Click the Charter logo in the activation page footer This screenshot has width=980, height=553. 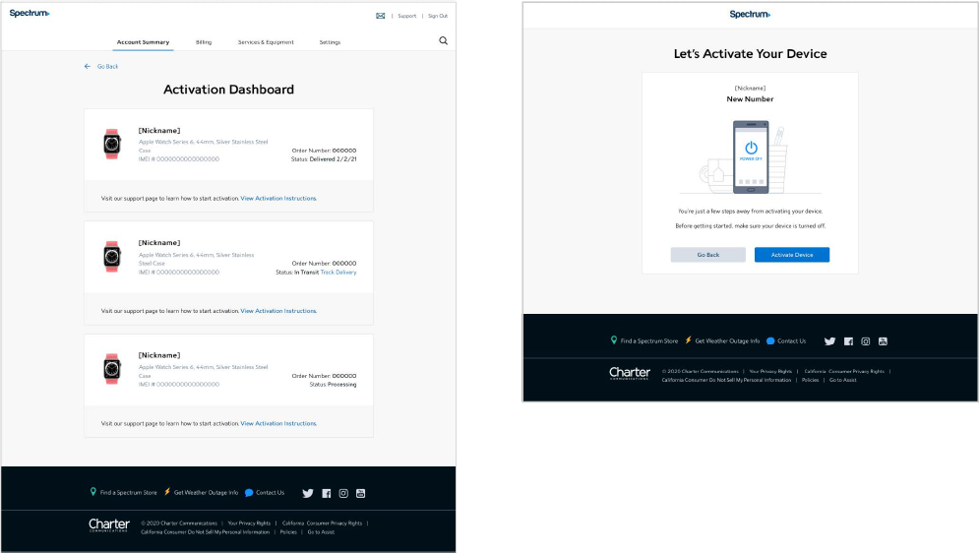tap(630, 373)
